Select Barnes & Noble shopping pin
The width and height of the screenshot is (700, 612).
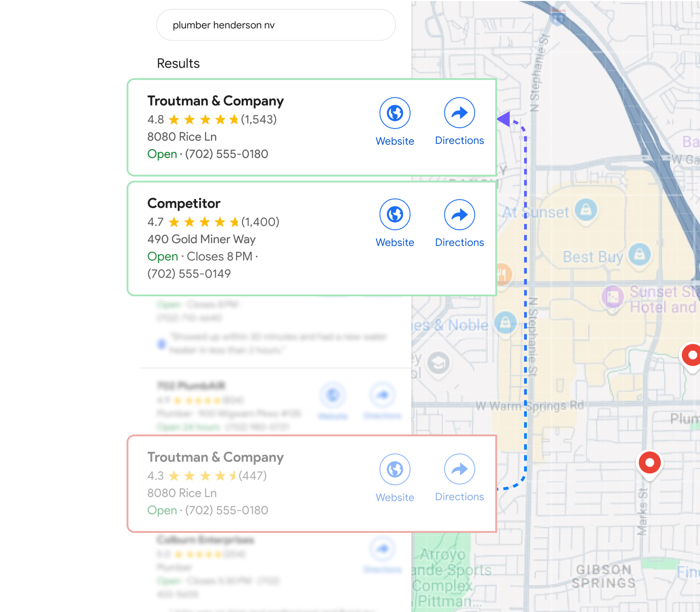coord(505,323)
